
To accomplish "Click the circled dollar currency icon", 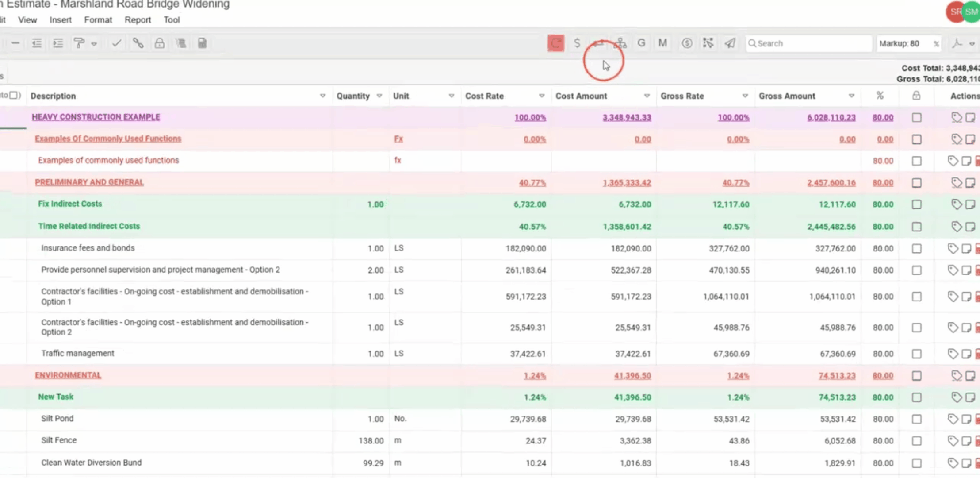I will (687, 43).
